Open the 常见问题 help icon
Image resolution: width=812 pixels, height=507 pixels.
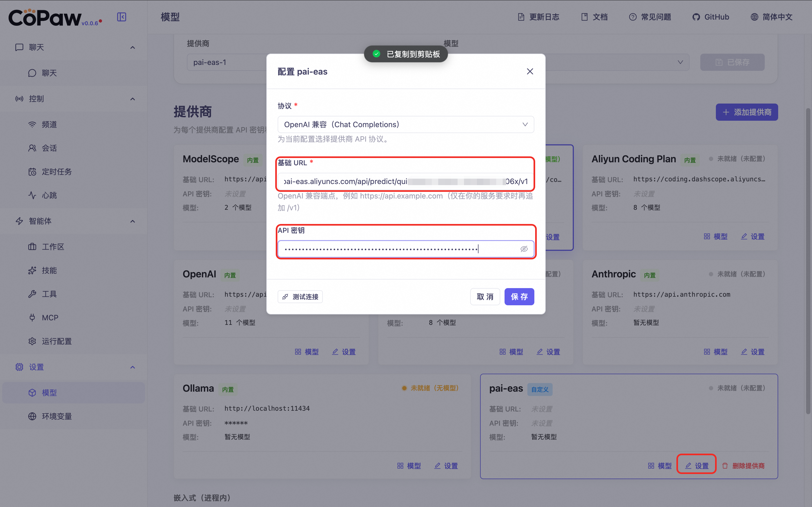point(632,17)
